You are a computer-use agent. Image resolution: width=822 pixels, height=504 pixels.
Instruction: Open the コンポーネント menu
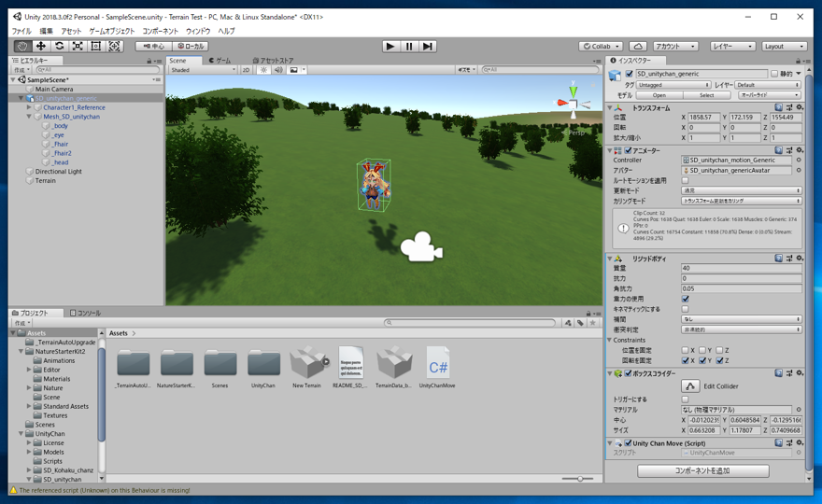click(x=161, y=31)
